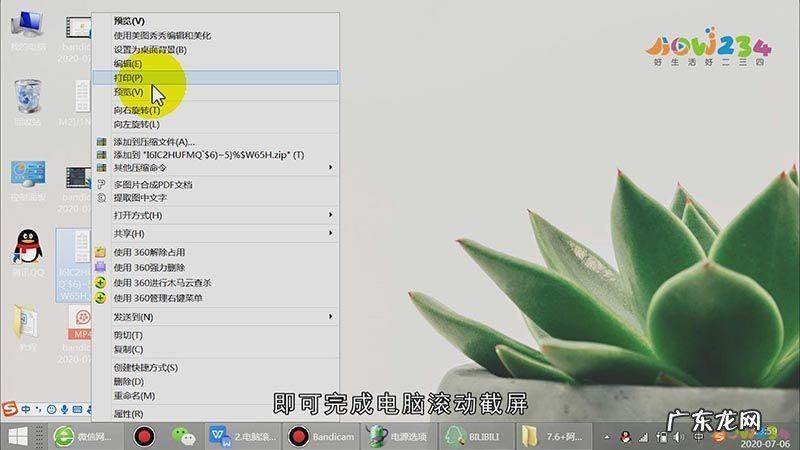Viewport: 800px width, 450px height.
Task: Switch to the WPS 2.电脑滚 taskbar window
Action: (243, 437)
